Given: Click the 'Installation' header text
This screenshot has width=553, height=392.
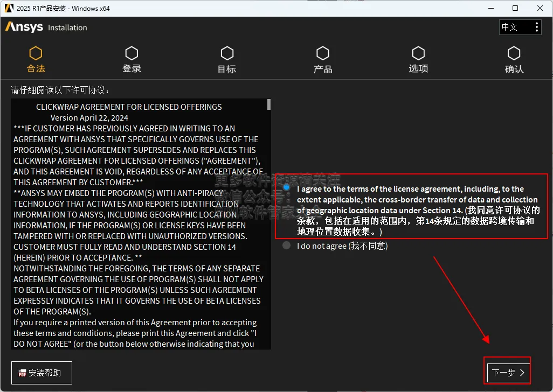Looking at the screenshot, I should point(67,27).
